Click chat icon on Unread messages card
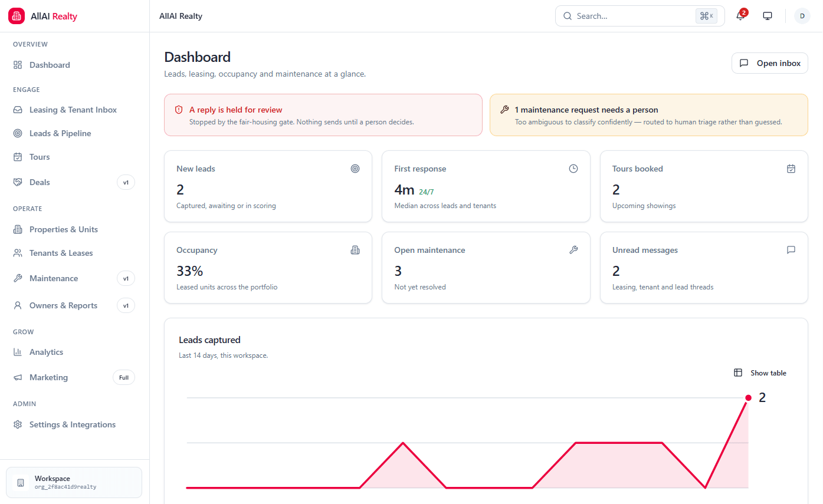 791,250
